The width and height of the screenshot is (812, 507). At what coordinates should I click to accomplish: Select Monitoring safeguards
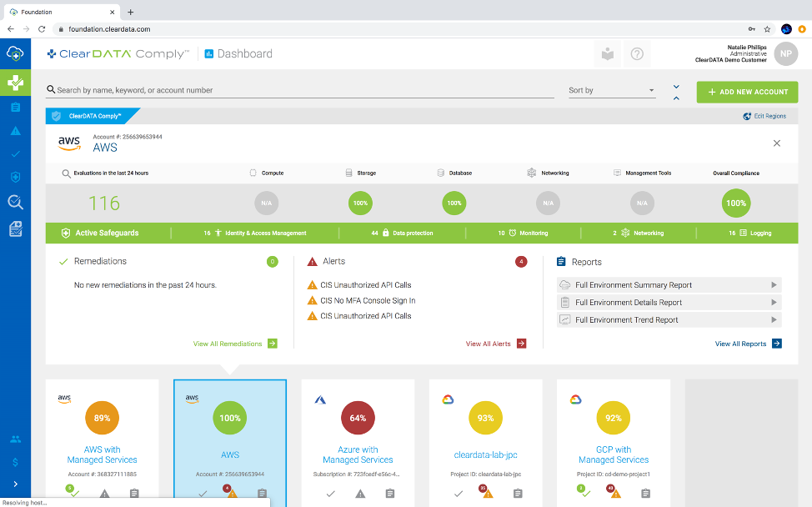pyautogui.click(x=523, y=233)
